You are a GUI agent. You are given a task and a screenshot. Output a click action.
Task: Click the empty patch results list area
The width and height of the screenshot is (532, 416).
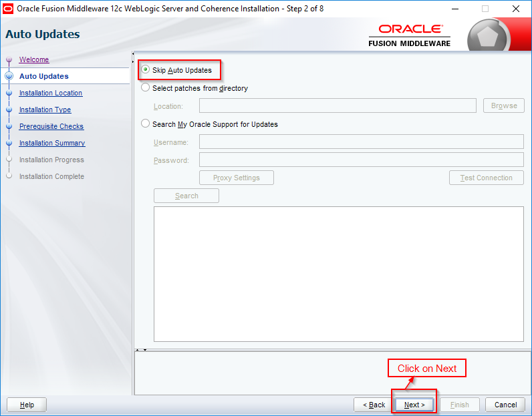[339, 274]
